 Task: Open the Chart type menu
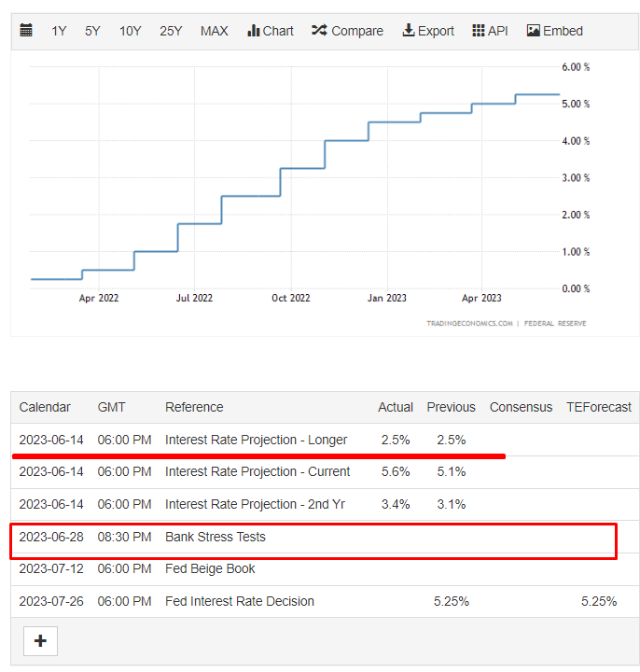point(271,31)
